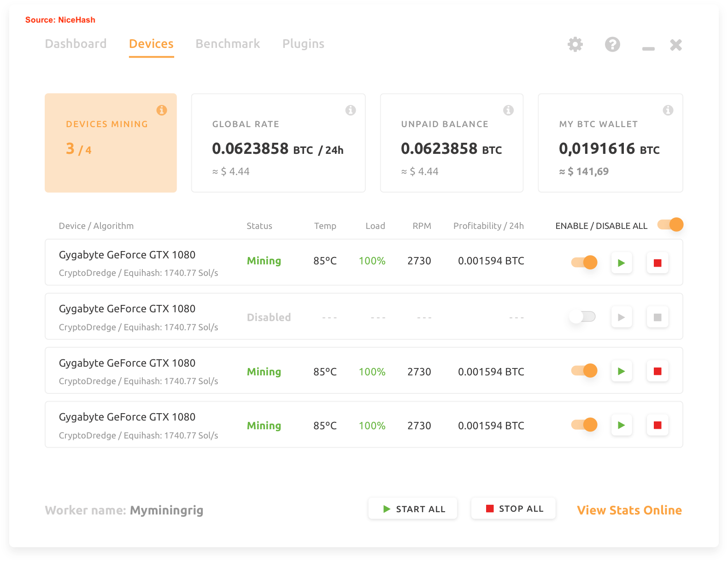
Task: Start mining on the first GTX 1080 row
Action: coord(622,263)
